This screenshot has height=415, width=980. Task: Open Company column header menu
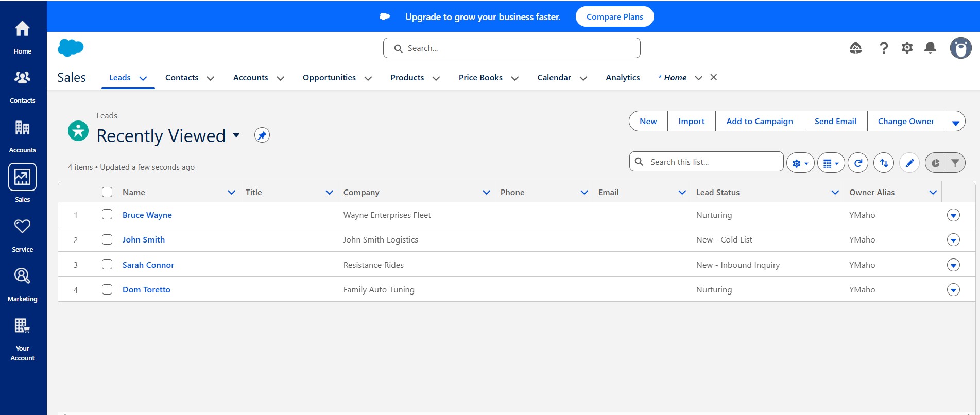point(486,192)
